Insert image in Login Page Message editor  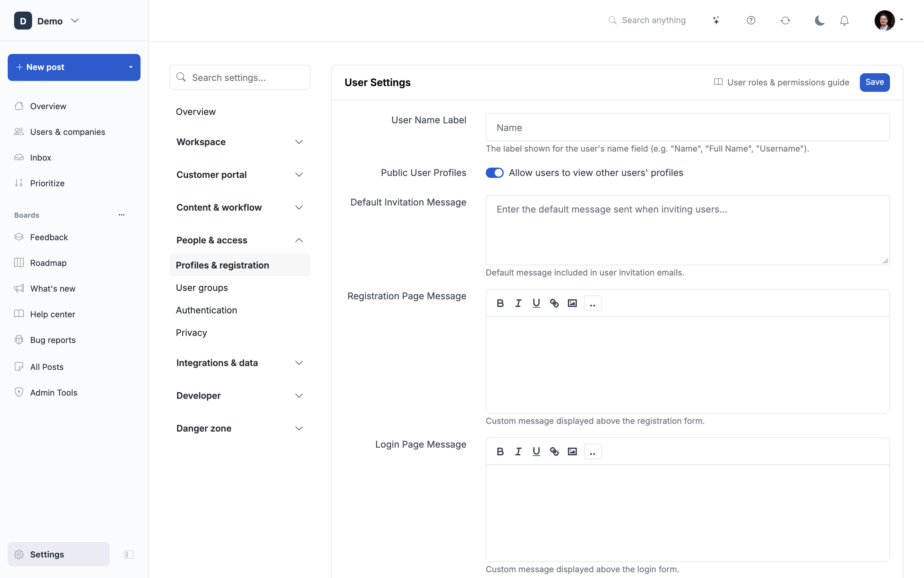point(572,451)
